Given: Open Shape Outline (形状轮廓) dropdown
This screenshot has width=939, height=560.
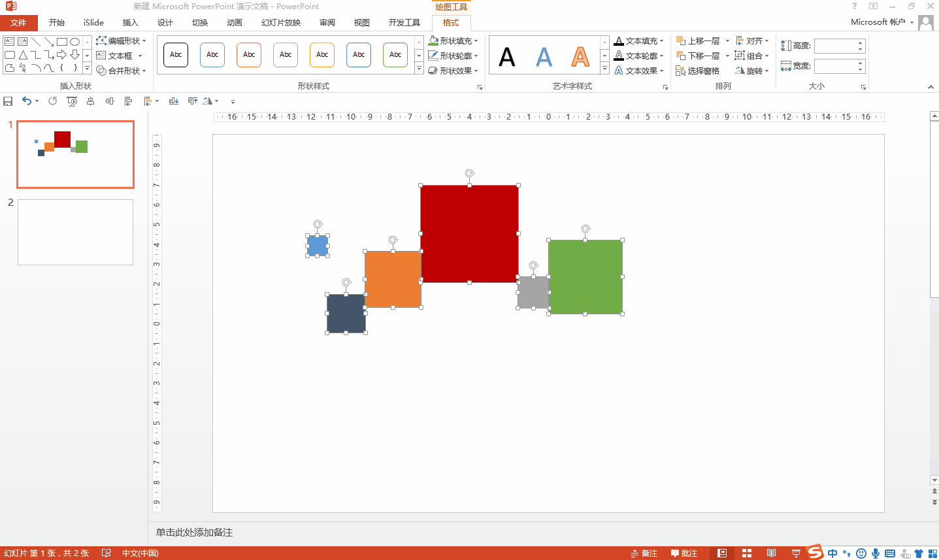Looking at the screenshot, I should [453, 56].
